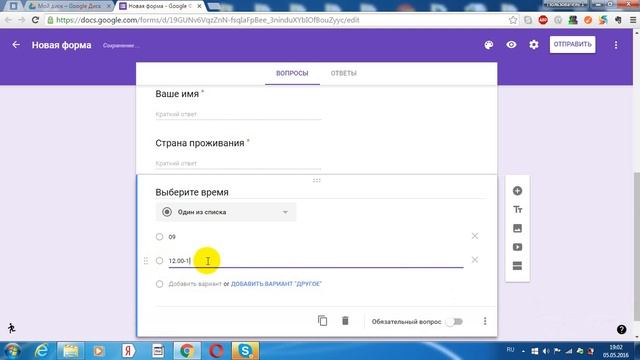
Task: Open the Chrome hamburger menu
Action: 633,20
